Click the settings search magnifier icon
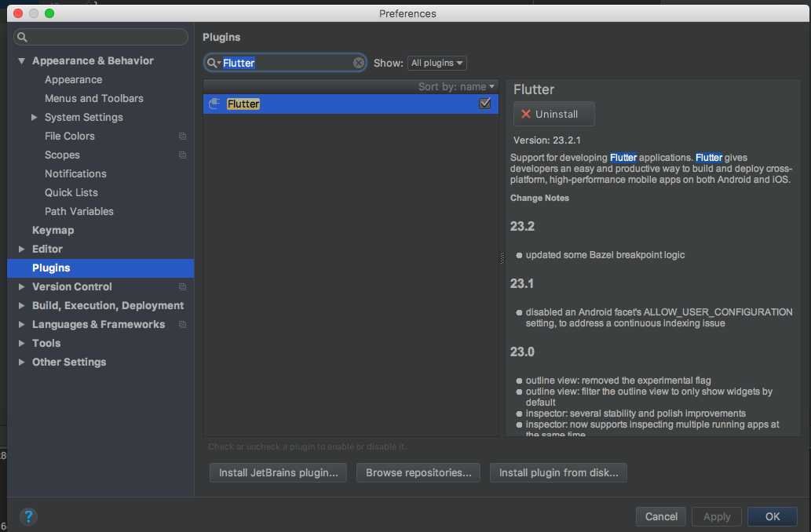 (22, 37)
